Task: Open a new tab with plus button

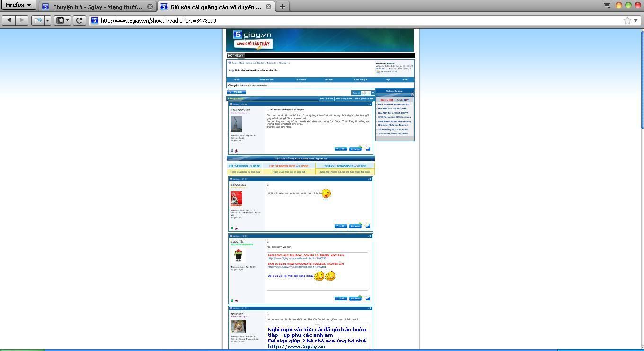Action: pos(282,7)
